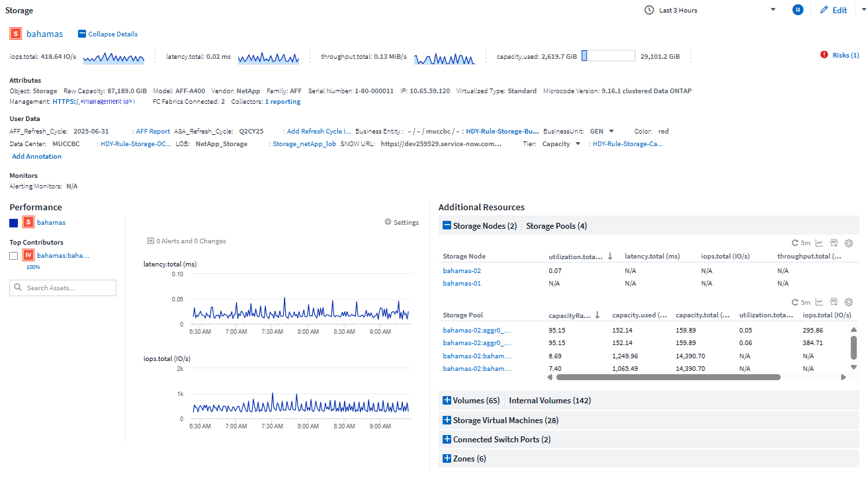Refresh the Storage Nodes table
This screenshot has width=868, height=478.
tap(795, 243)
